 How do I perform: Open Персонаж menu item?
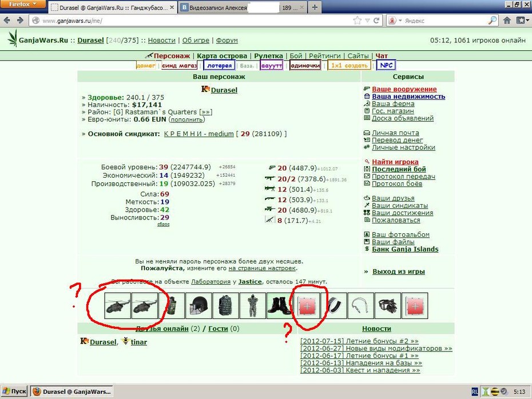(x=172, y=55)
